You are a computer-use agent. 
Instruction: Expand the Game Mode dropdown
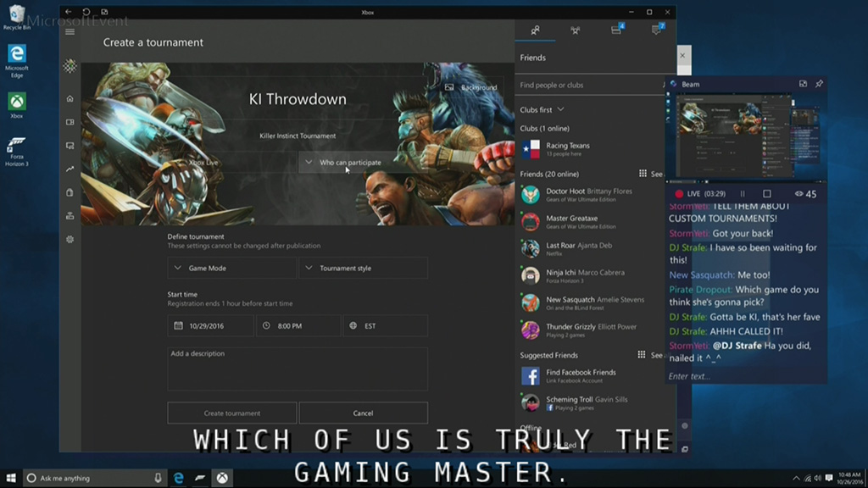tap(232, 268)
